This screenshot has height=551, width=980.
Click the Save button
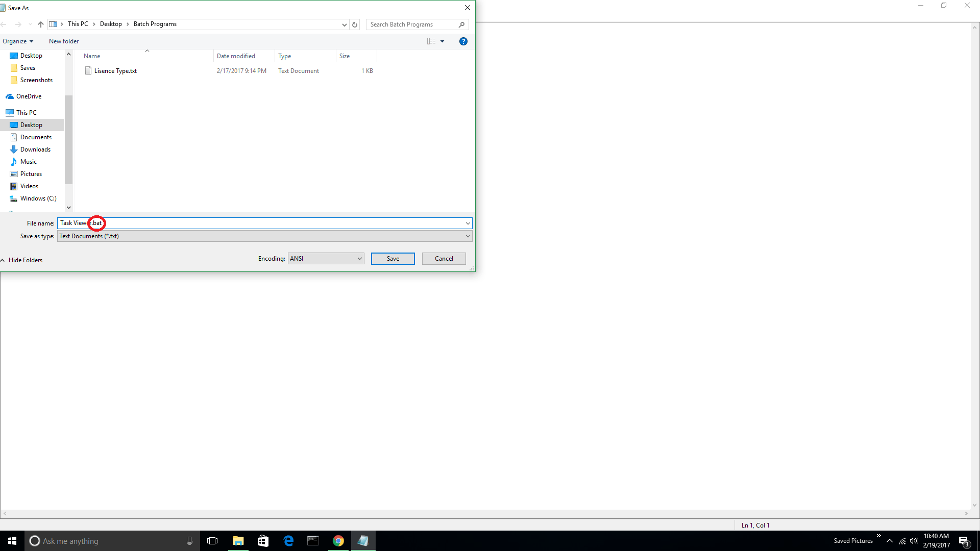pos(393,258)
